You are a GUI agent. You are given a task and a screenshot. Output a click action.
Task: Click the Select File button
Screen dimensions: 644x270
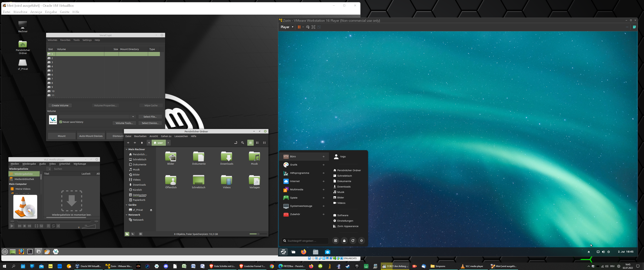pyautogui.click(x=150, y=117)
